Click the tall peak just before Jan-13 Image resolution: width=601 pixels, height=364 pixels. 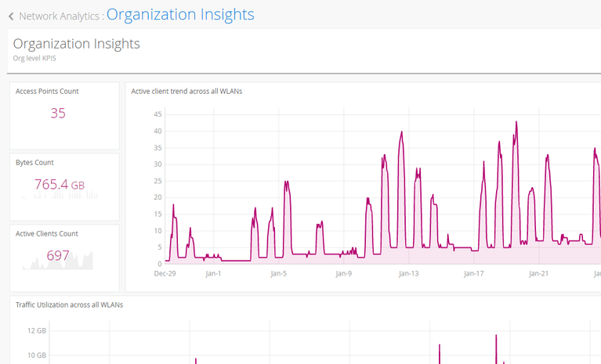click(x=401, y=133)
